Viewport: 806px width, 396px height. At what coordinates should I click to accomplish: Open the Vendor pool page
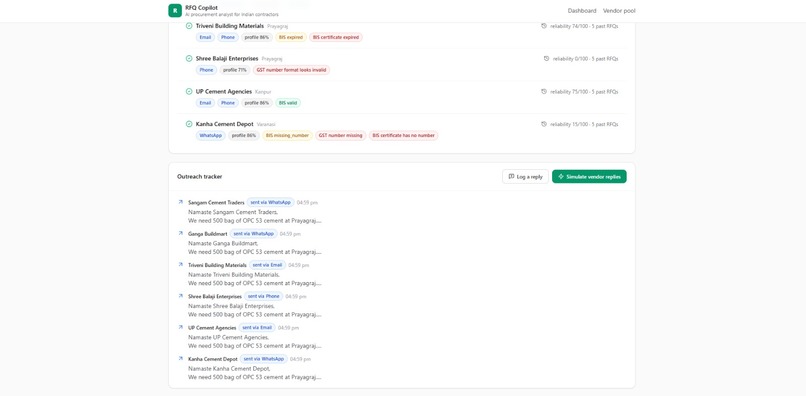tap(619, 11)
